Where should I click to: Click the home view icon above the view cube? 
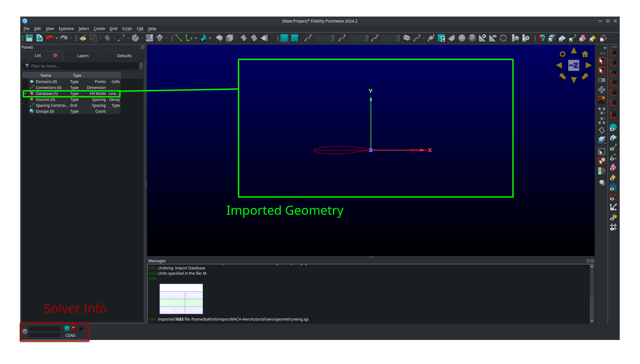pos(585,54)
